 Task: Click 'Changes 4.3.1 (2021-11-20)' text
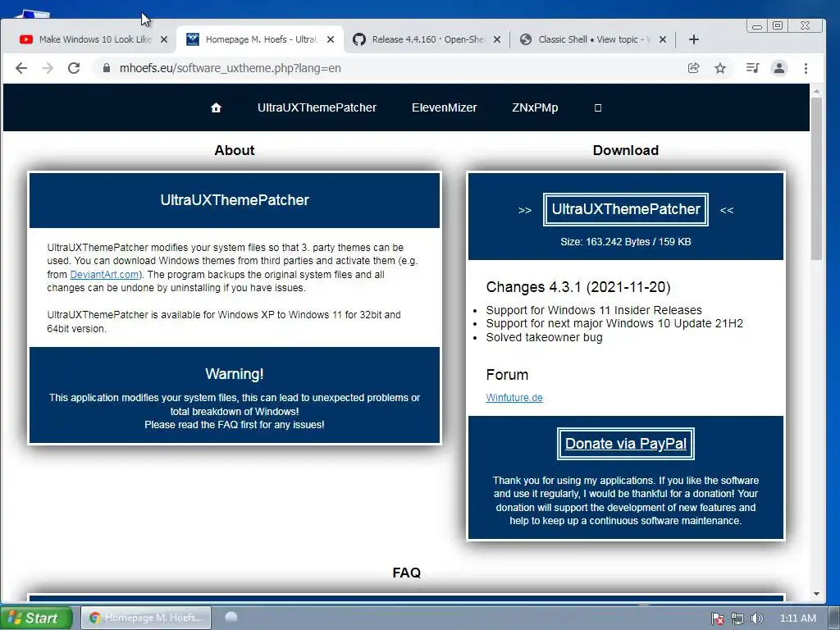[x=578, y=287]
